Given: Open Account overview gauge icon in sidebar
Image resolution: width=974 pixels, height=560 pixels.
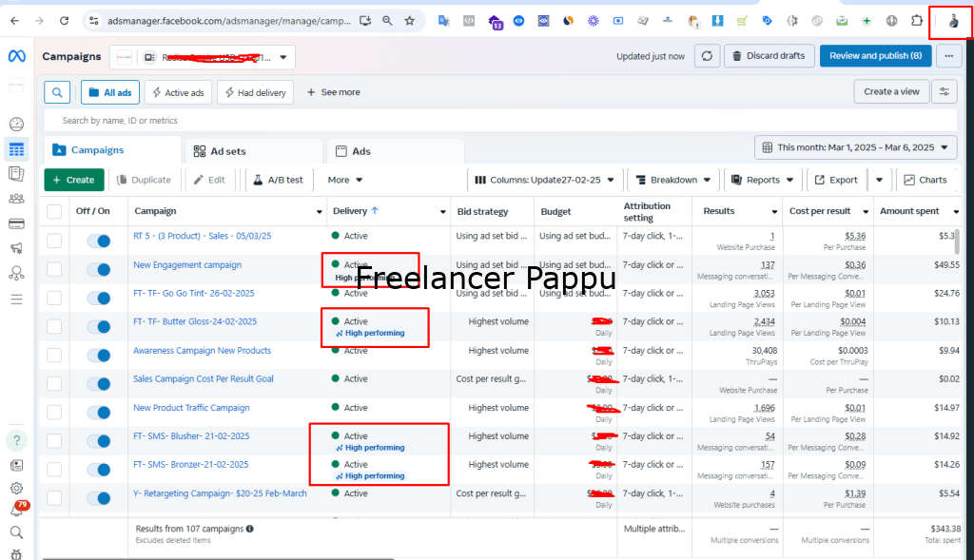Looking at the screenshot, I should [17, 125].
